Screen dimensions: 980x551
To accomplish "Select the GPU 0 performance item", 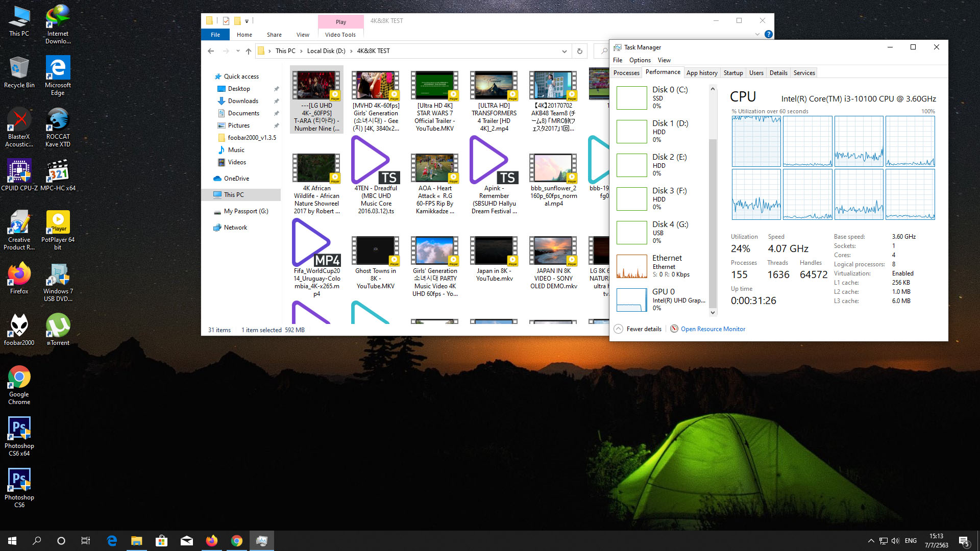I will pos(663,299).
